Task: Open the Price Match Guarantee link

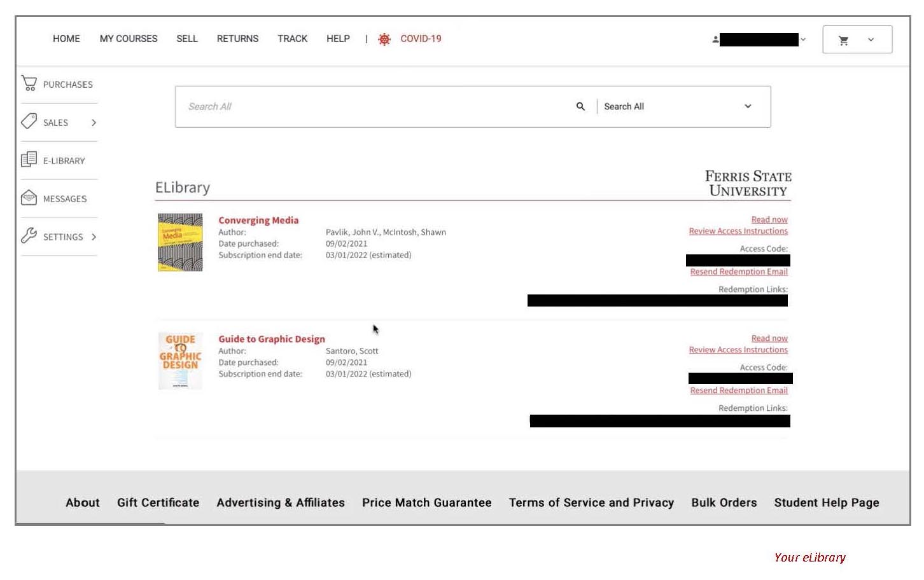Action: (427, 502)
